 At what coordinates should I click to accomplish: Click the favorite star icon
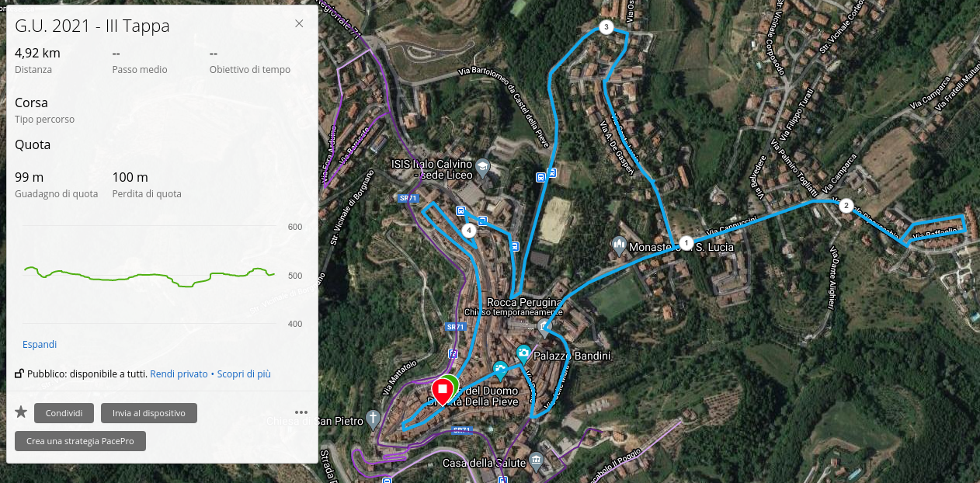pyautogui.click(x=21, y=412)
